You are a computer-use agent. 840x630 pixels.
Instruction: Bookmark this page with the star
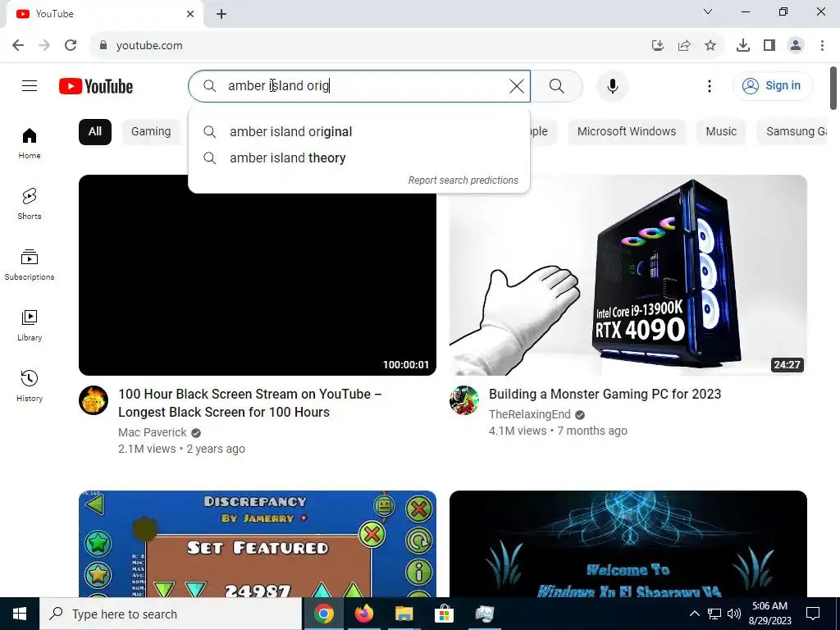click(x=710, y=45)
